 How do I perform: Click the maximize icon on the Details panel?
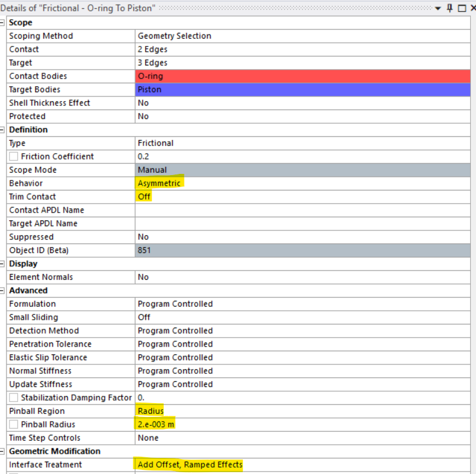[x=461, y=8]
